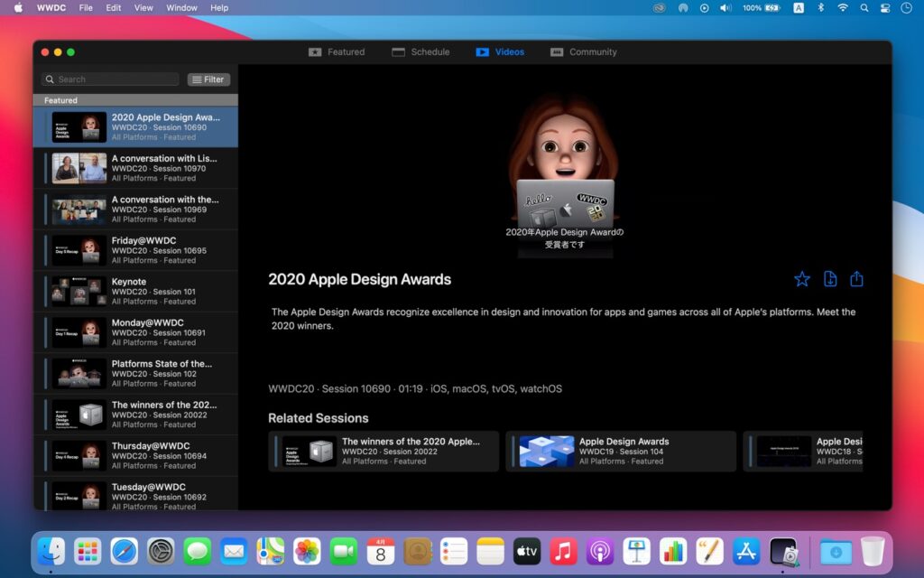
Task: Click the star icon on the Featured tab
Action: click(315, 51)
